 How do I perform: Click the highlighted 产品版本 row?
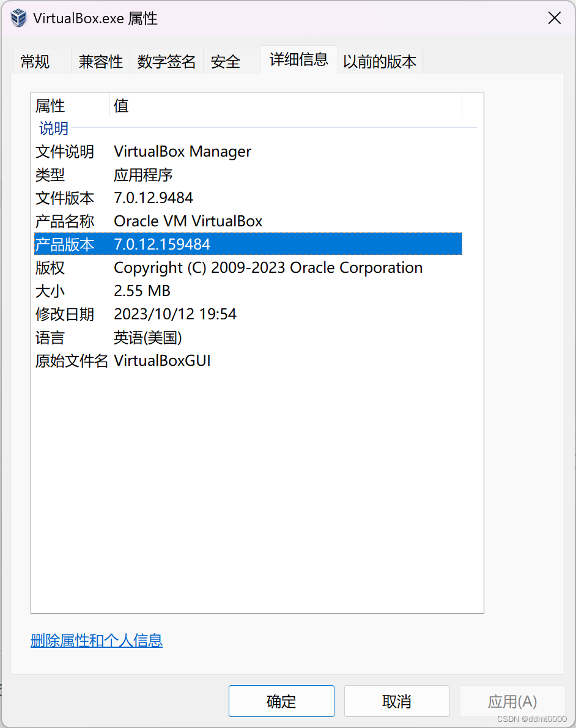pos(183,244)
